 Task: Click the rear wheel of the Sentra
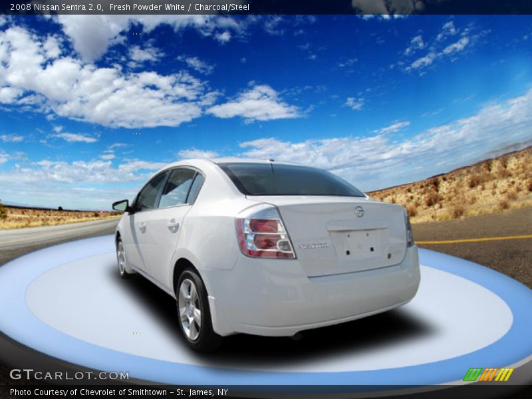(191, 309)
